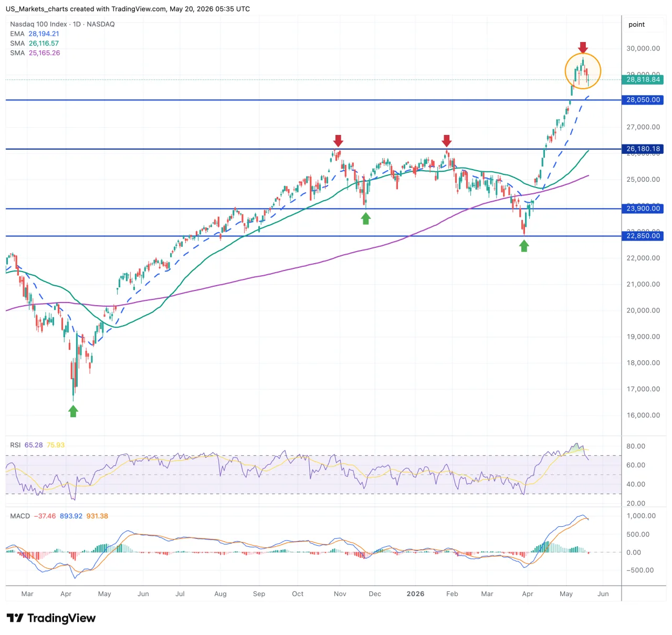Select the 40.00 label on the RSI scale
Screen dimensions: 672x635
tap(636, 484)
